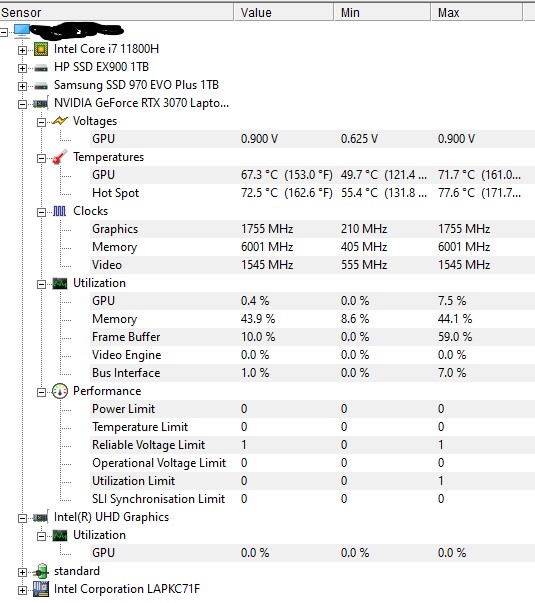Expand the Samsung SSD 970 EVO Plus node
Screen dimensions: 535x603
22,86
